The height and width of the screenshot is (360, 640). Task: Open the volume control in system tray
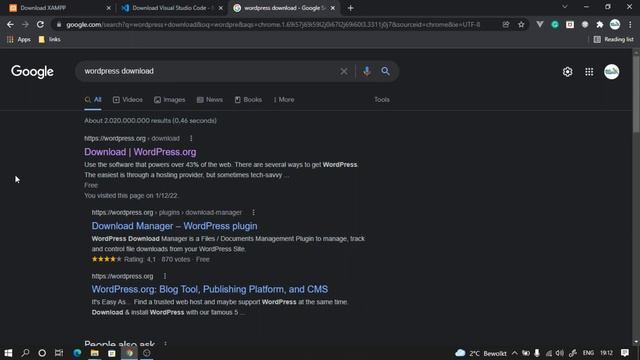[x=560, y=353]
